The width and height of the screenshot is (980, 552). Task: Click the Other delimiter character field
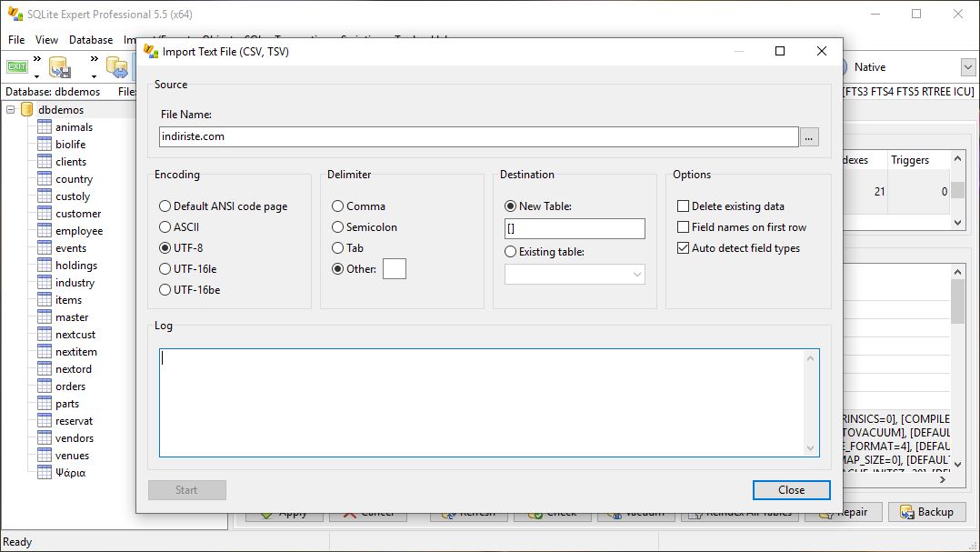395,269
